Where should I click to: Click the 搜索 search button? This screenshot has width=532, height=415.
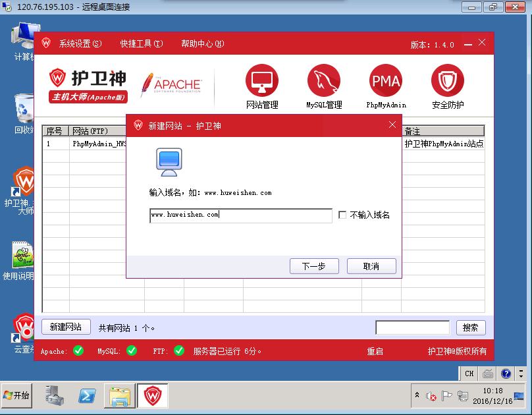[x=471, y=327]
